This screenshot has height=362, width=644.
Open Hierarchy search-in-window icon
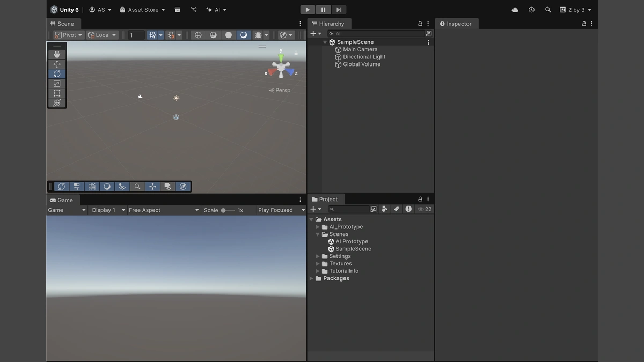(x=428, y=34)
